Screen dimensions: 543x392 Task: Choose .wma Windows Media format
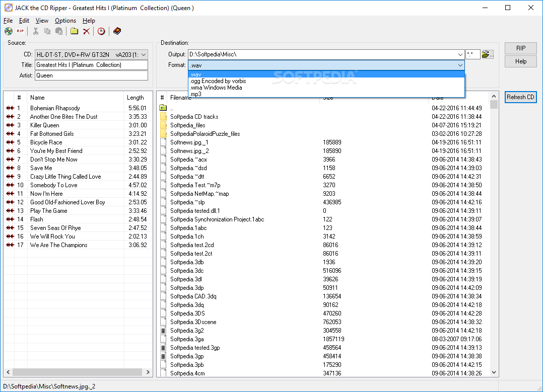326,88
